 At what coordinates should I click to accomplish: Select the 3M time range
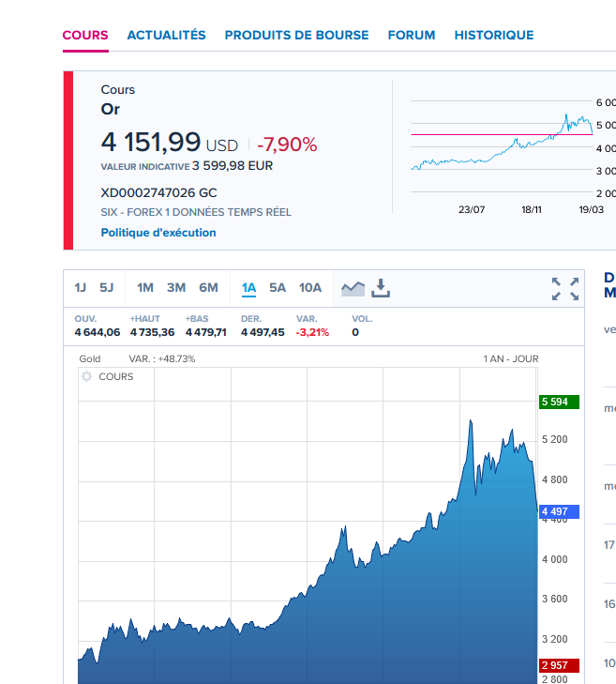(176, 288)
